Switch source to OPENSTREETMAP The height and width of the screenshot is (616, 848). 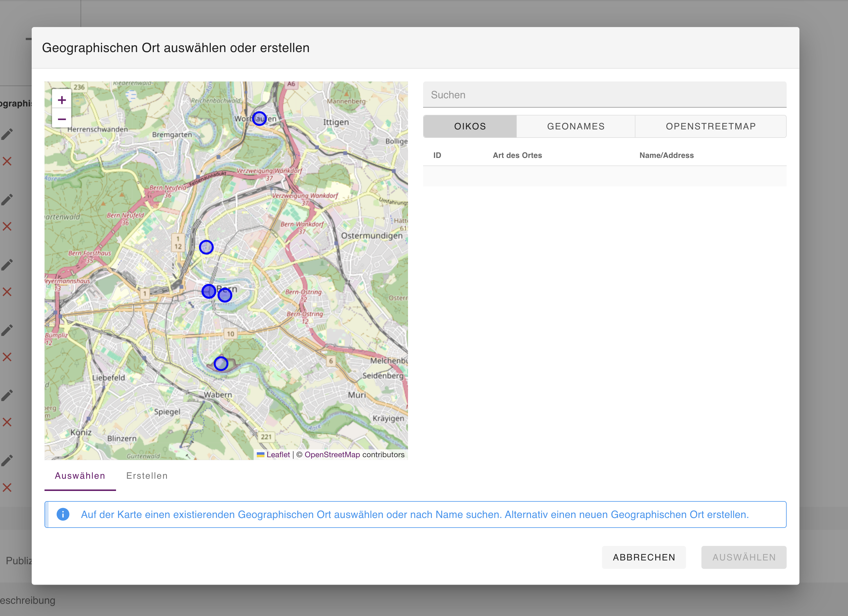[711, 127]
